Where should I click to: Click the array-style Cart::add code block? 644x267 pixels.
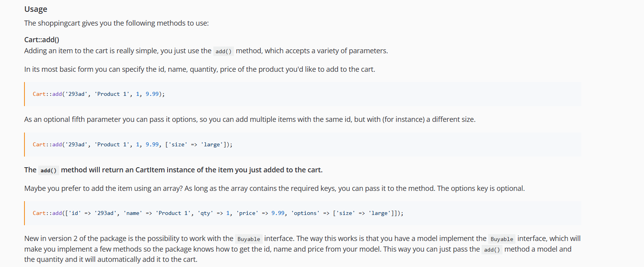pyautogui.click(x=302, y=213)
